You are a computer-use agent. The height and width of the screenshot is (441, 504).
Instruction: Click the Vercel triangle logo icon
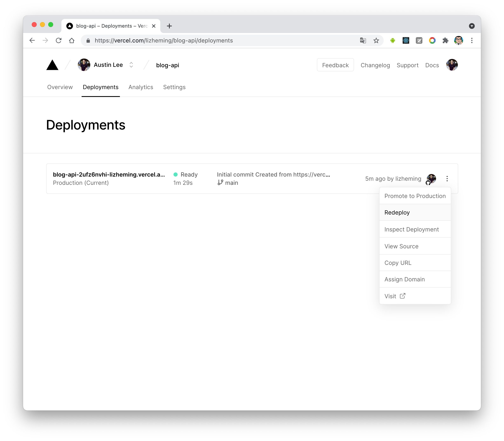point(52,65)
